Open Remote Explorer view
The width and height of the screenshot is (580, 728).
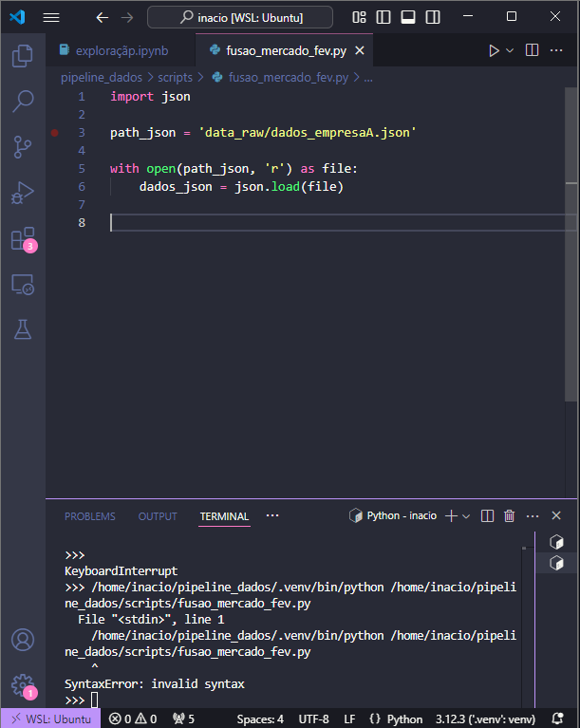[x=22, y=284]
